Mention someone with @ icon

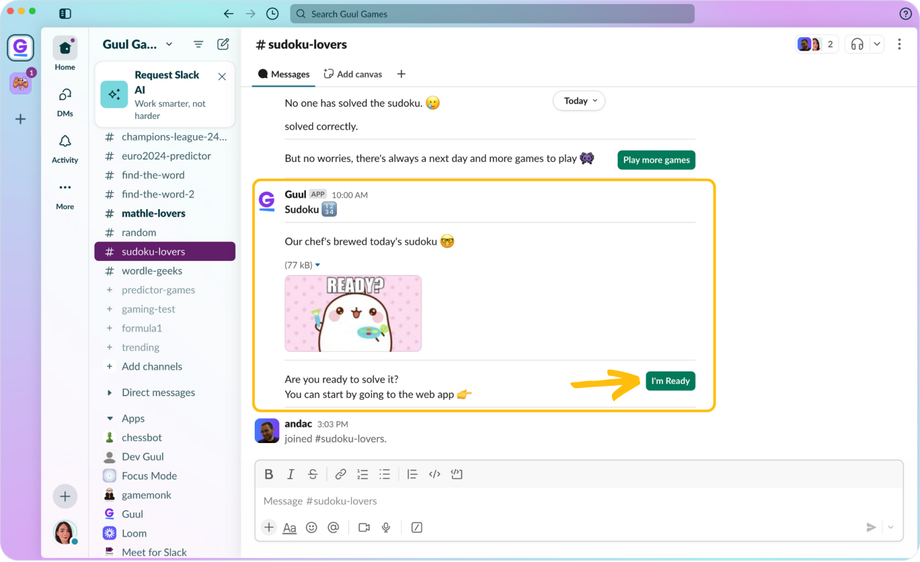coord(333,527)
